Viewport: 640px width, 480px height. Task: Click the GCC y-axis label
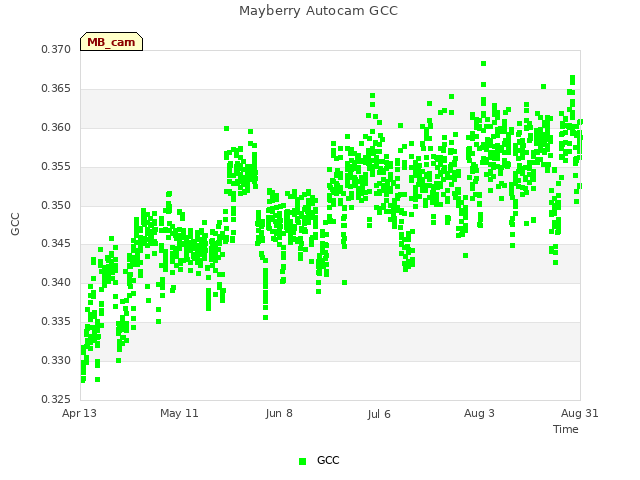(15, 224)
